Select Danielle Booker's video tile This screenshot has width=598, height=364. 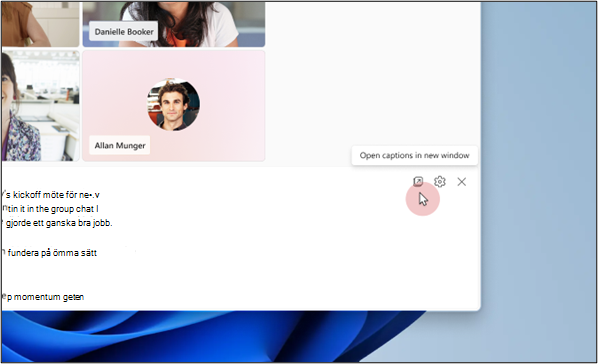(174, 24)
